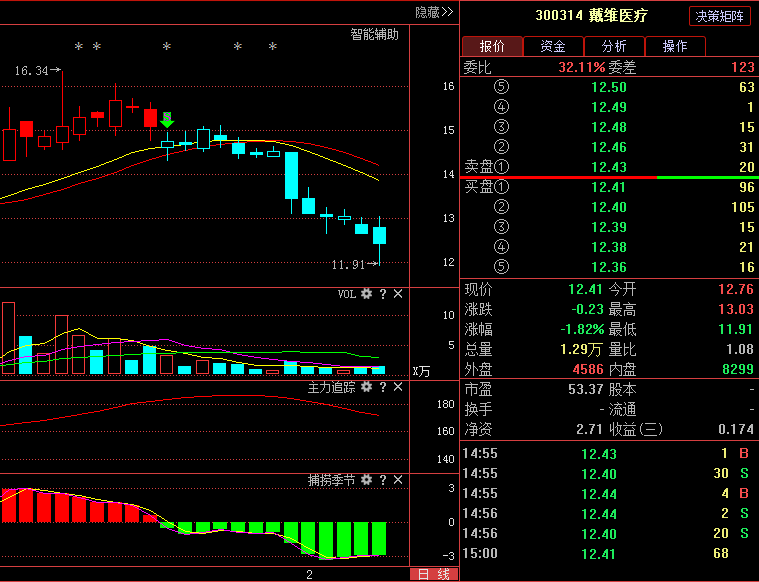759x582 pixels.
Task: Open settings gear for 主力追踪 indicator
Action: tap(367, 387)
